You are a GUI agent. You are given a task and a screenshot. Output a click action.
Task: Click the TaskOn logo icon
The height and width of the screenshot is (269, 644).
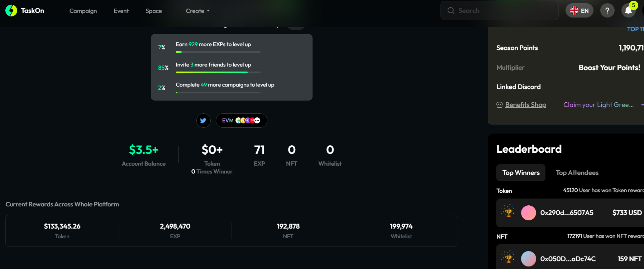tap(11, 11)
